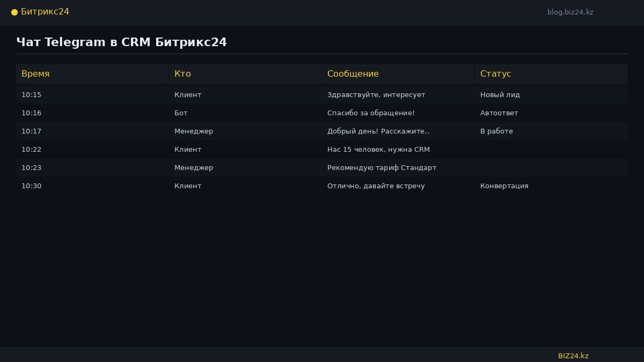Select Клиент in the 10:22 row
This screenshot has width=644, height=362.
(188, 150)
